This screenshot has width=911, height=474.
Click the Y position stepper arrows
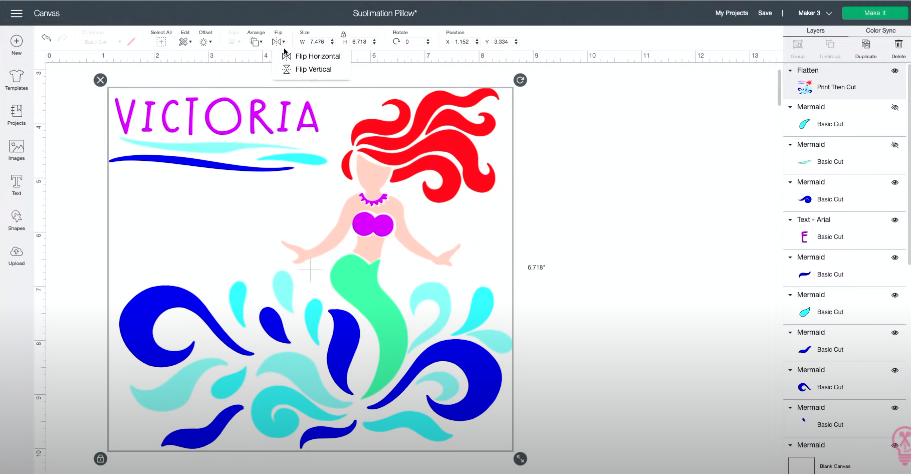point(516,42)
